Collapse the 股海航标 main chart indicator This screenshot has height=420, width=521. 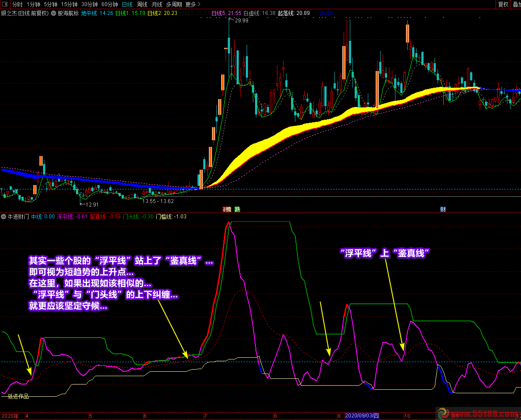click(x=54, y=13)
